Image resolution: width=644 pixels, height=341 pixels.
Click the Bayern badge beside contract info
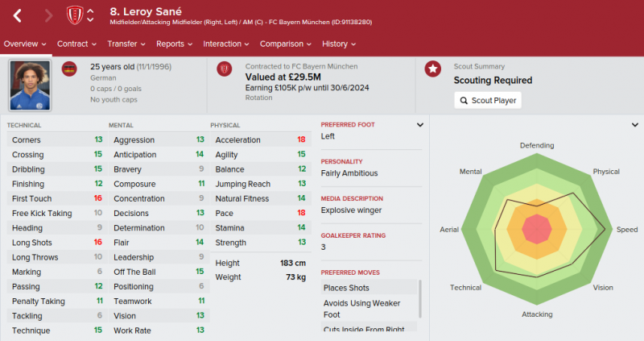[x=225, y=69]
